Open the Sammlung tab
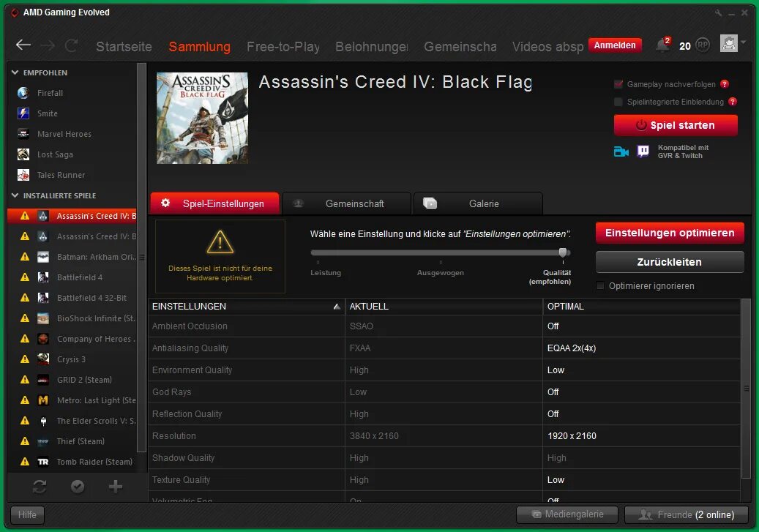The height and width of the screenshot is (532, 759). [199, 47]
